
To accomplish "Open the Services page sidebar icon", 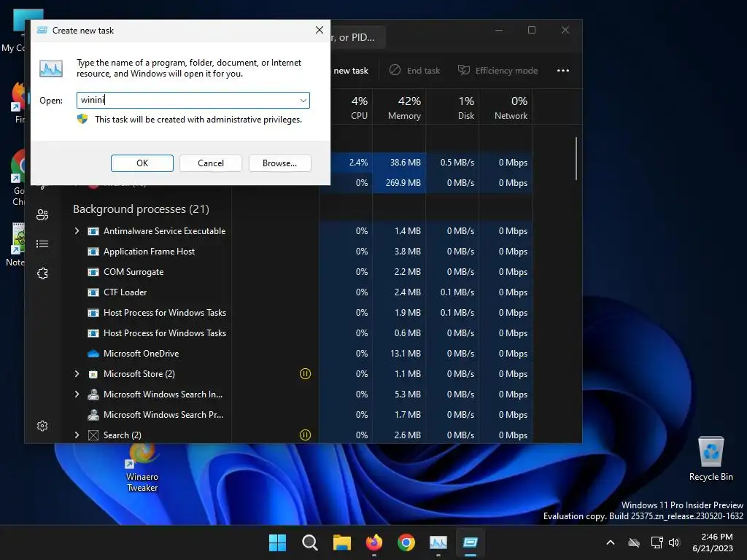I will point(42,273).
